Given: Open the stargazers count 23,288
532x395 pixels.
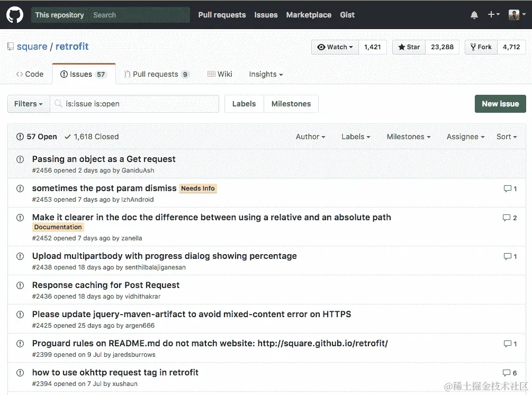Looking at the screenshot, I should coord(442,47).
